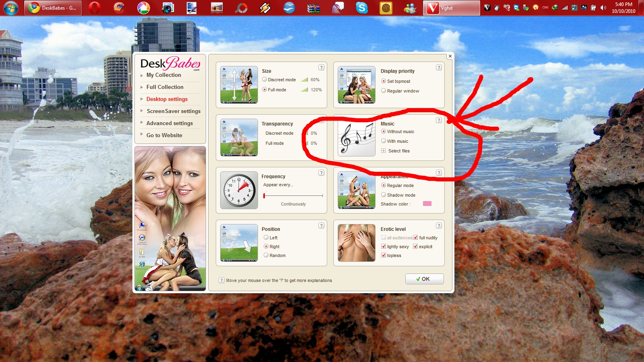Click the Windows Start orb
This screenshot has height=362, width=644.
coord(11,8)
